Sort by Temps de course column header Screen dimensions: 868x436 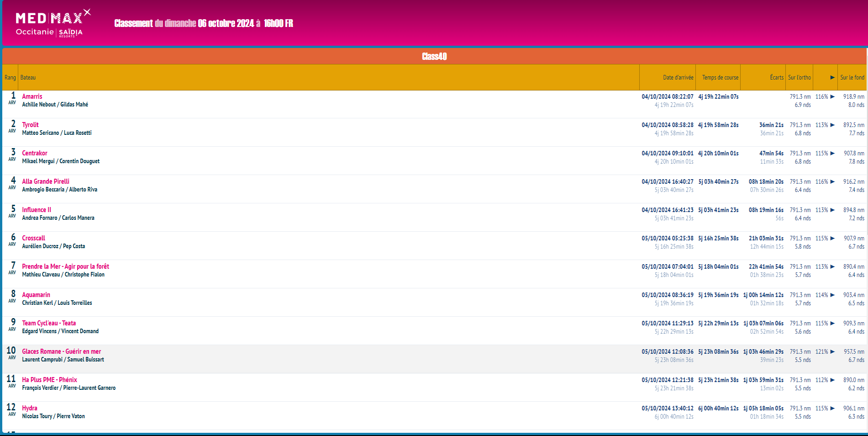tap(720, 78)
